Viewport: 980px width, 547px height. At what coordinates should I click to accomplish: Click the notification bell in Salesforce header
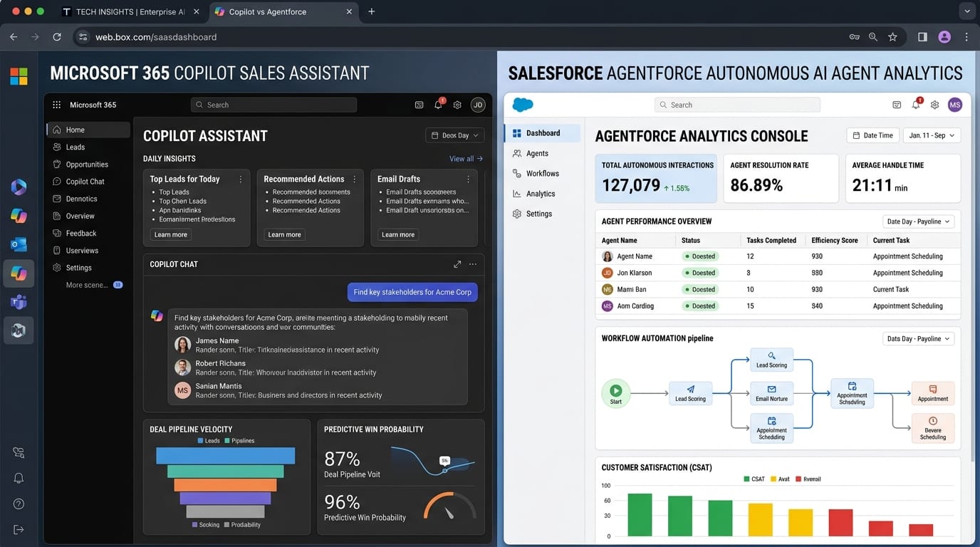coord(916,105)
